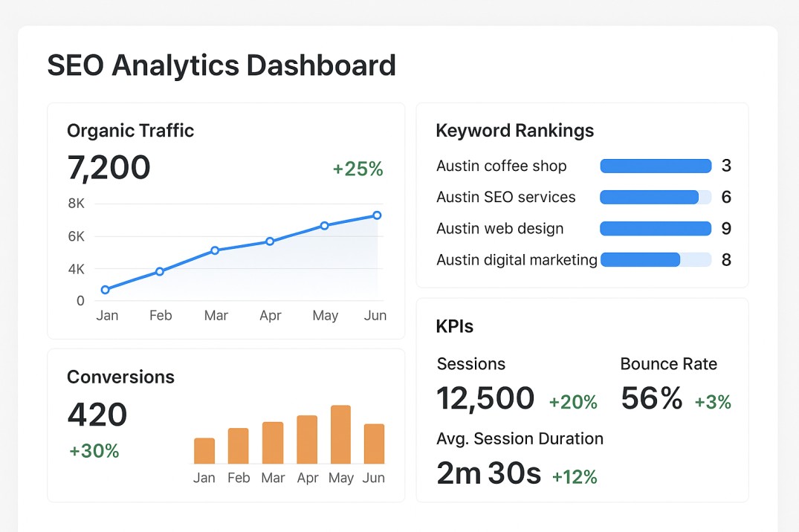799x532 pixels.
Task: Click the Bounce Rate 56% metric
Action: [x=652, y=399]
